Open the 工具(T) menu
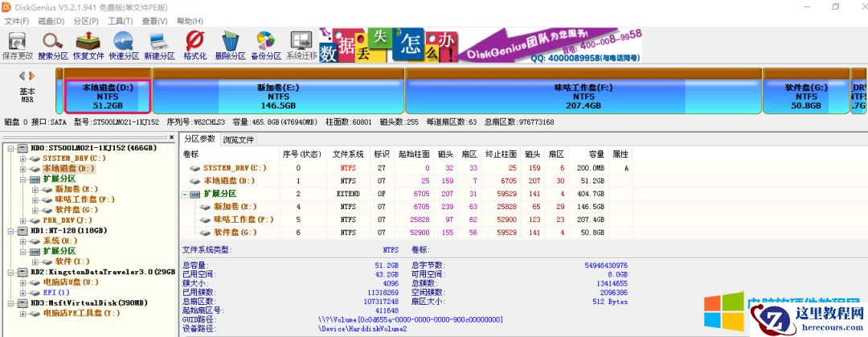 click(120, 21)
